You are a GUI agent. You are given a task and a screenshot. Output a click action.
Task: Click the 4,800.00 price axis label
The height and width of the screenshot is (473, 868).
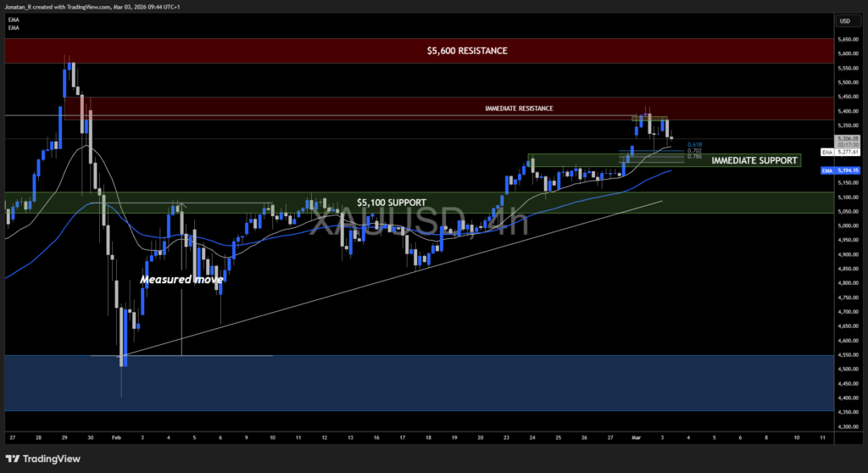pos(848,283)
